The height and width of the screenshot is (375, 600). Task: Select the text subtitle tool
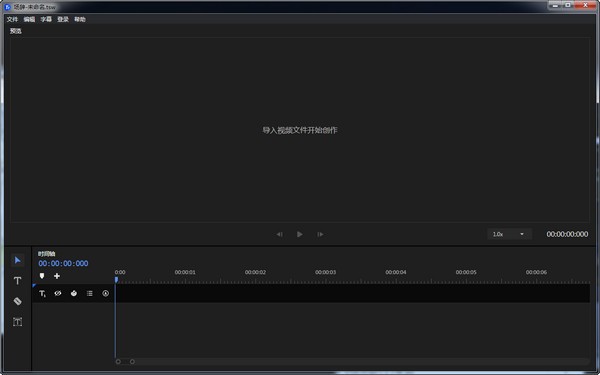point(18,281)
